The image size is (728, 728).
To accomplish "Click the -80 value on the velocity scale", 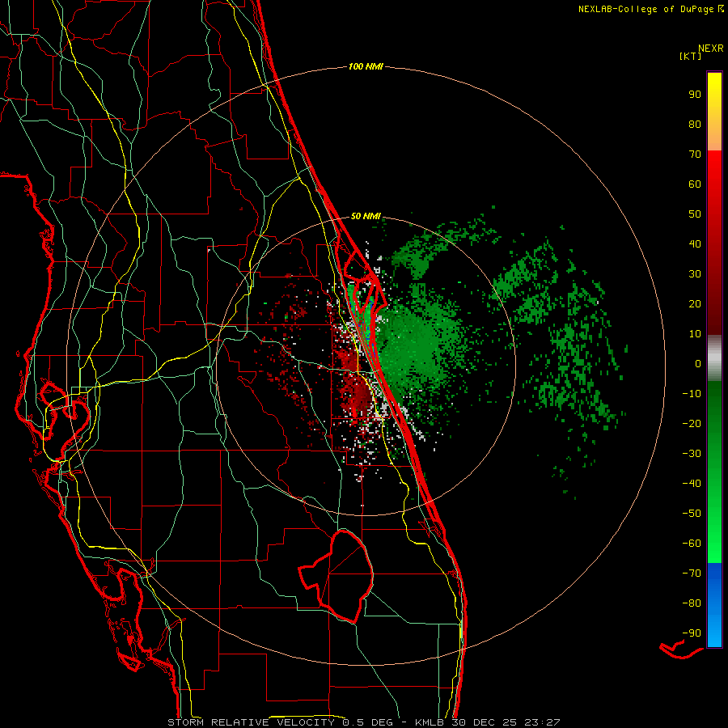I will [692, 603].
